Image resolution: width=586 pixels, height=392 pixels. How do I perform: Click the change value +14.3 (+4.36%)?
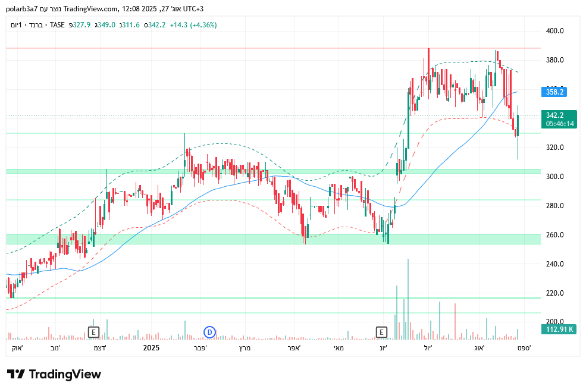click(193, 25)
